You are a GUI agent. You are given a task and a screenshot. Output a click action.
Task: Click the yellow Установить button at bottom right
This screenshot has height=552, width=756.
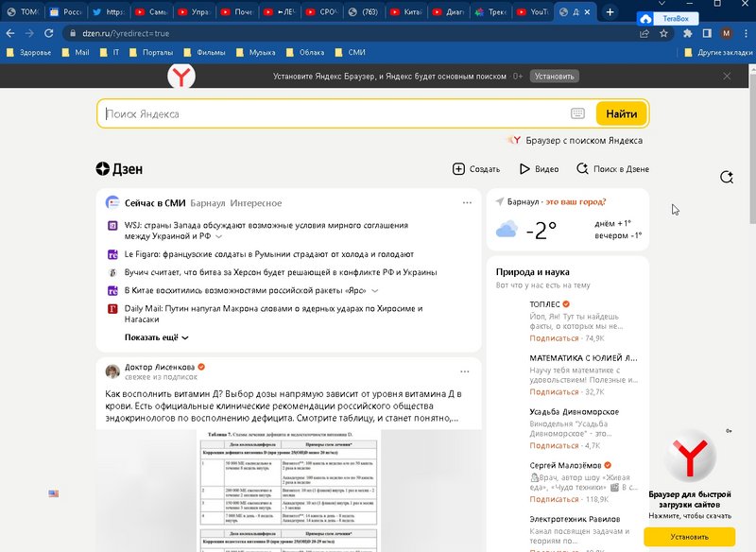[690, 537]
